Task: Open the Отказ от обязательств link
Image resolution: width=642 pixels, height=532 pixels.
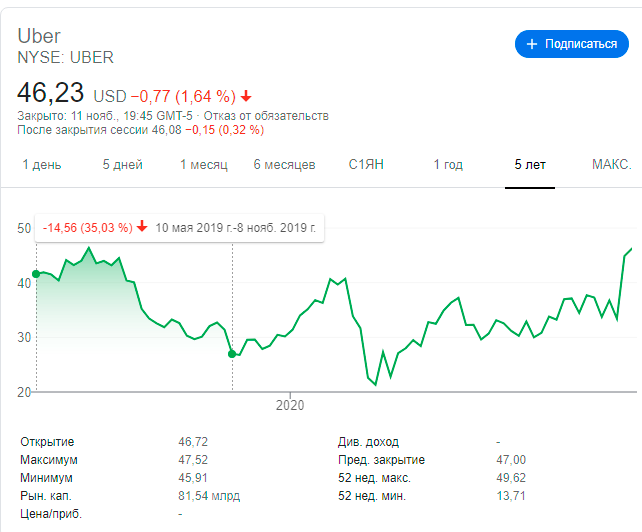Action: (x=266, y=116)
